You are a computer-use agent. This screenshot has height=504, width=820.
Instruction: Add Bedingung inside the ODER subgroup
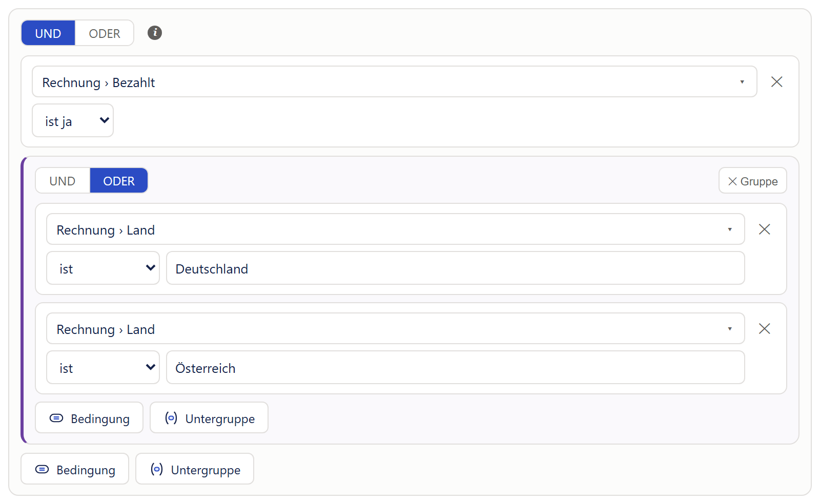pos(89,418)
